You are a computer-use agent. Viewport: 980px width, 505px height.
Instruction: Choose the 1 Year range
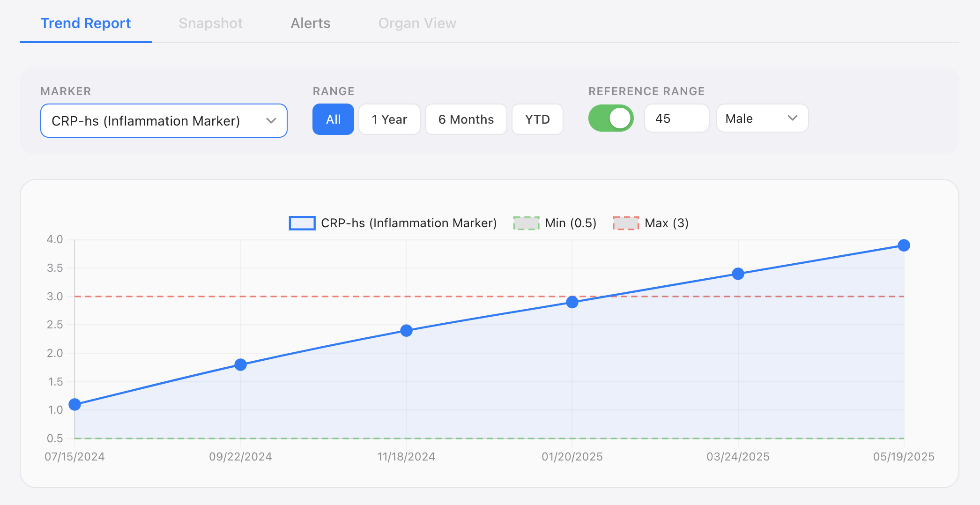[x=389, y=119]
